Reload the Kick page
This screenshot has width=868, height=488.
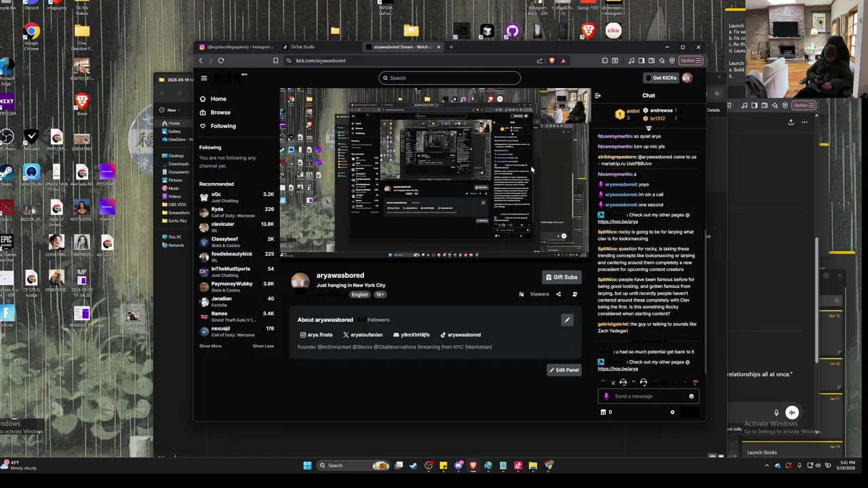(220, 61)
